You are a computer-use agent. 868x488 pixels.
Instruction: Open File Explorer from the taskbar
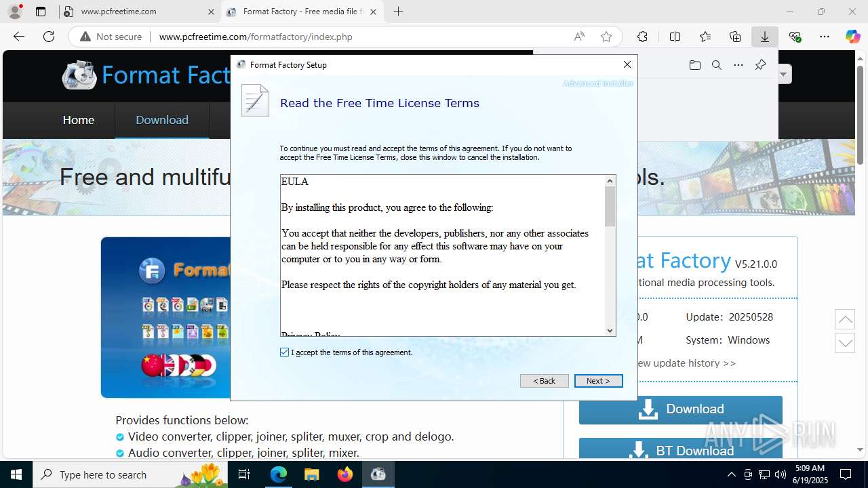[x=312, y=474]
